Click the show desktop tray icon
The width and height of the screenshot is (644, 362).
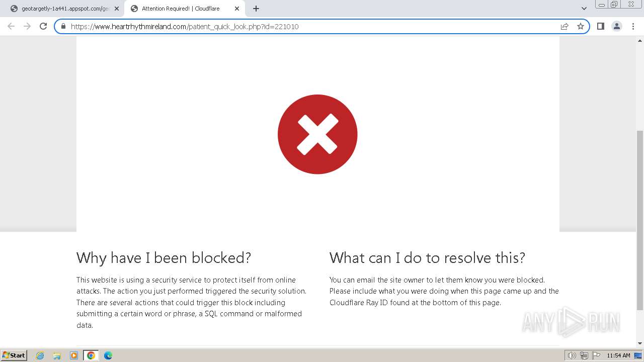pos(638,355)
